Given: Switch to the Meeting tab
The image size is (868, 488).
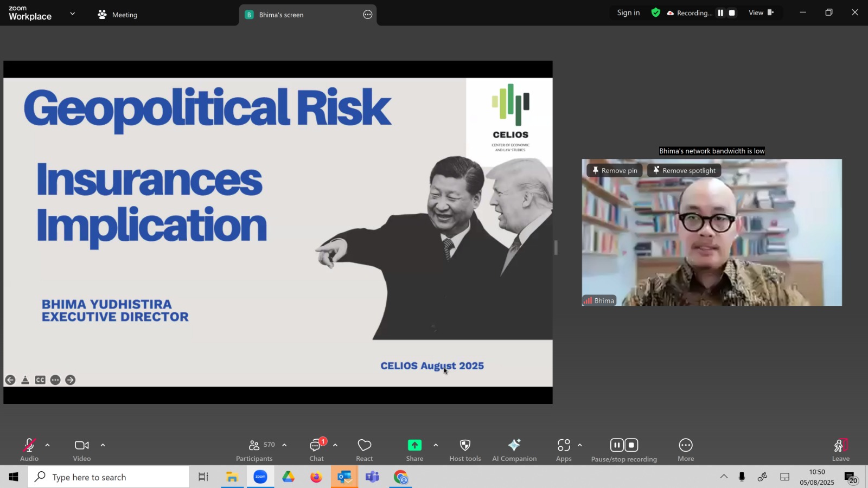Looking at the screenshot, I should tap(117, 15).
